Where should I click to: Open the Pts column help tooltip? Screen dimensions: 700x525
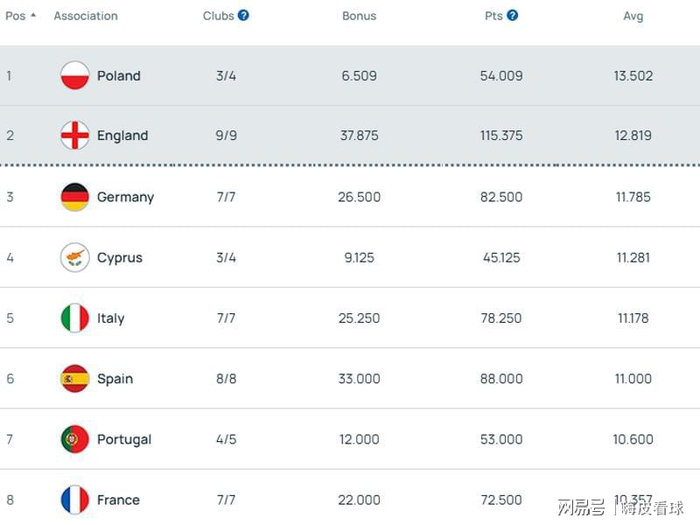pos(513,16)
